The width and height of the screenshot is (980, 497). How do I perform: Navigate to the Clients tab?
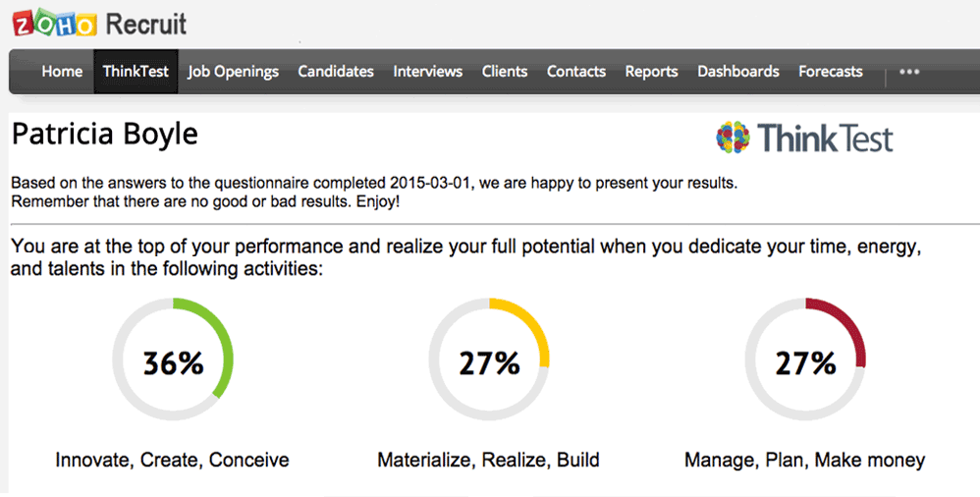pyautogui.click(x=505, y=72)
